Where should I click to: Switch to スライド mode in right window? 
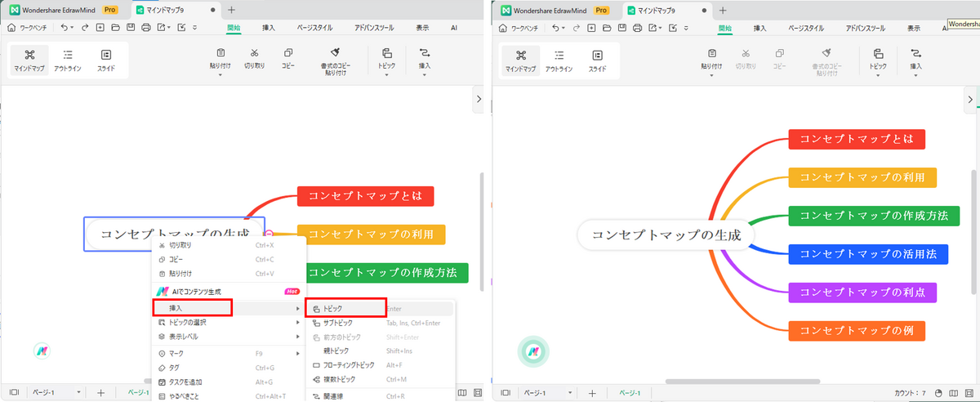click(x=597, y=60)
